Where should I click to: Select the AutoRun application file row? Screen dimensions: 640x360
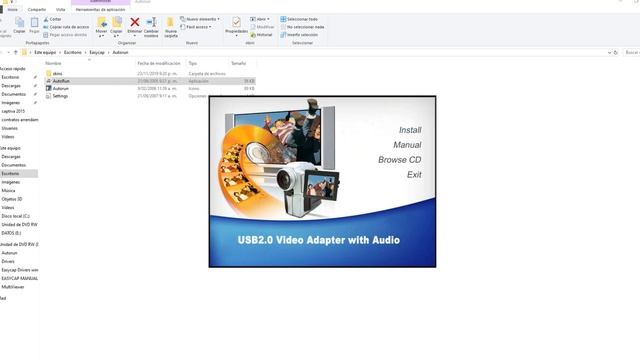pyautogui.click(x=150, y=81)
